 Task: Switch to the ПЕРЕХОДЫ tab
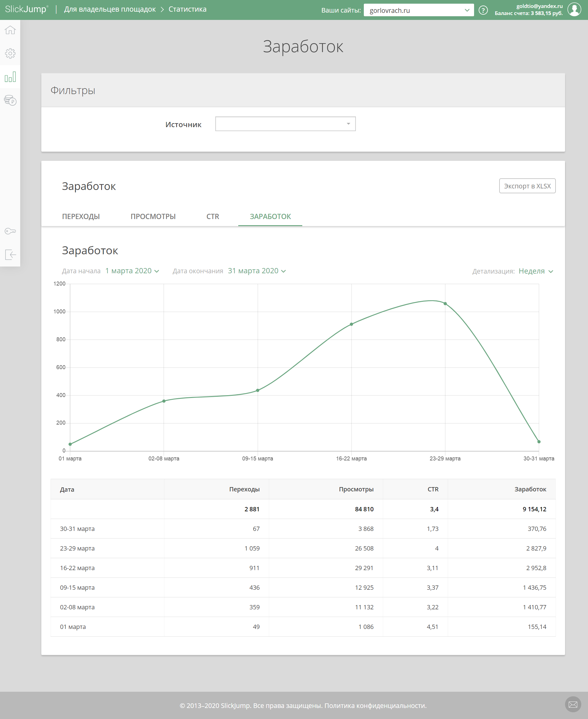coord(81,217)
